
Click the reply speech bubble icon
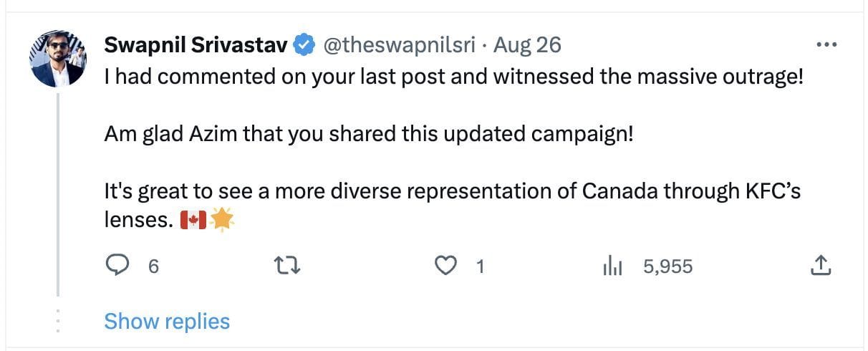coord(116,266)
